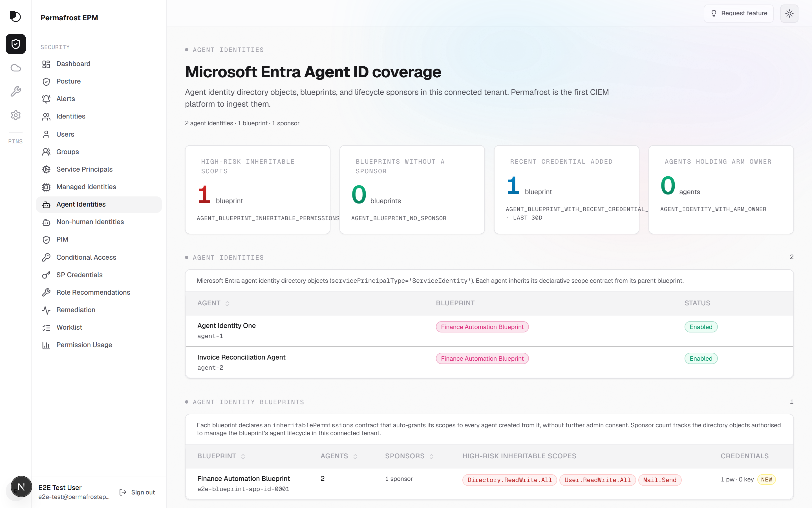
Task: Click the Dashboard grid icon
Action: [46, 64]
